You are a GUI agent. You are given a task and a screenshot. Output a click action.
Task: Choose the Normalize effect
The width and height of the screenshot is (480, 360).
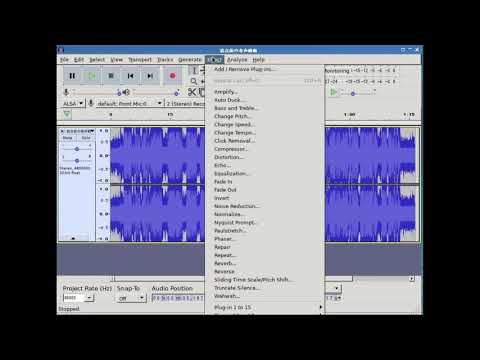265,214
